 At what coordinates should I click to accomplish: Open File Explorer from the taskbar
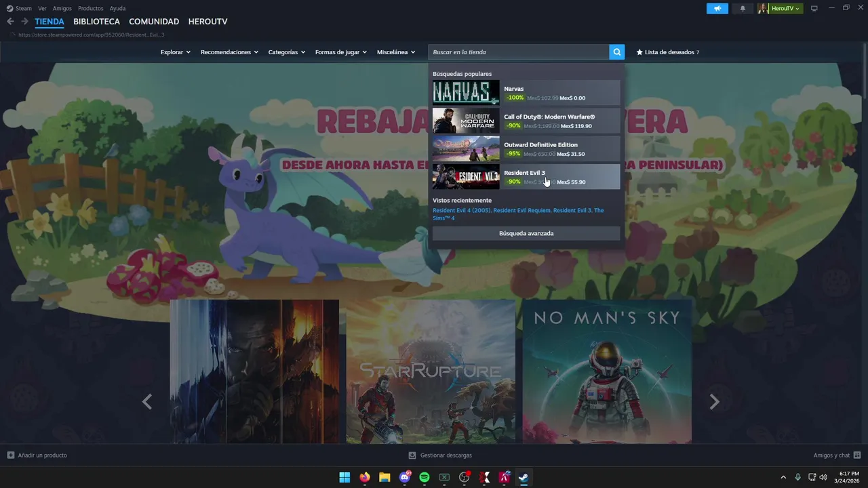(x=384, y=477)
